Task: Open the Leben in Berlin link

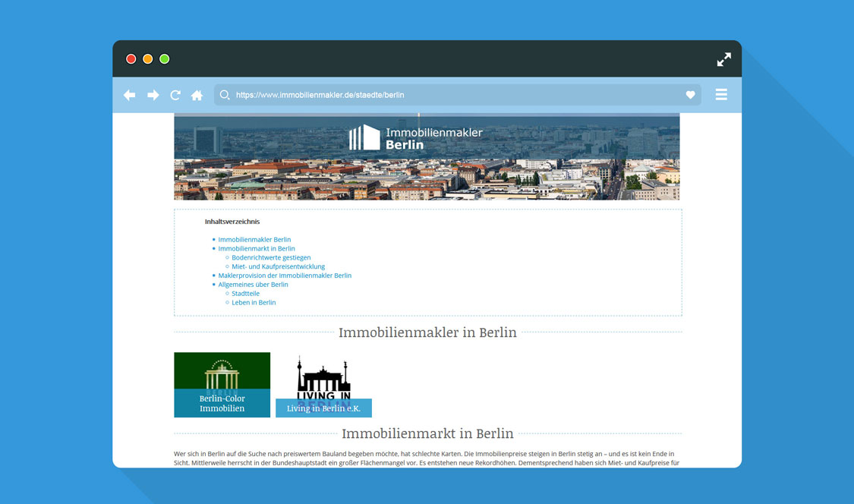Action: 254,302
